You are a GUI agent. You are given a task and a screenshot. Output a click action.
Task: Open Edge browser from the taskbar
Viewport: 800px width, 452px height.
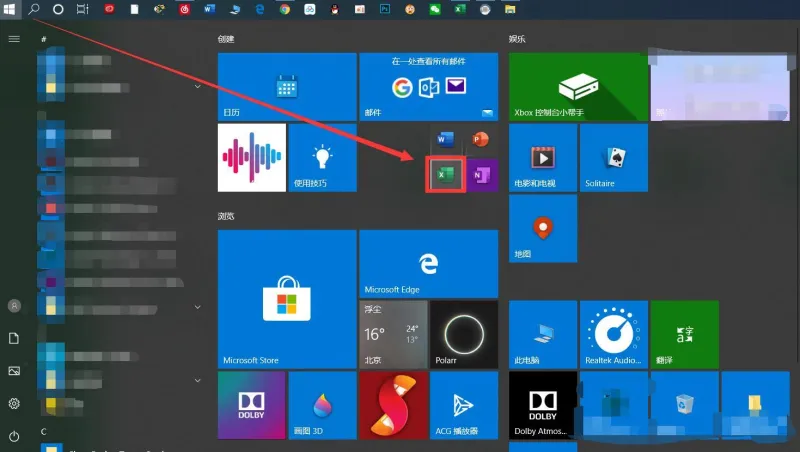[x=260, y=9]
